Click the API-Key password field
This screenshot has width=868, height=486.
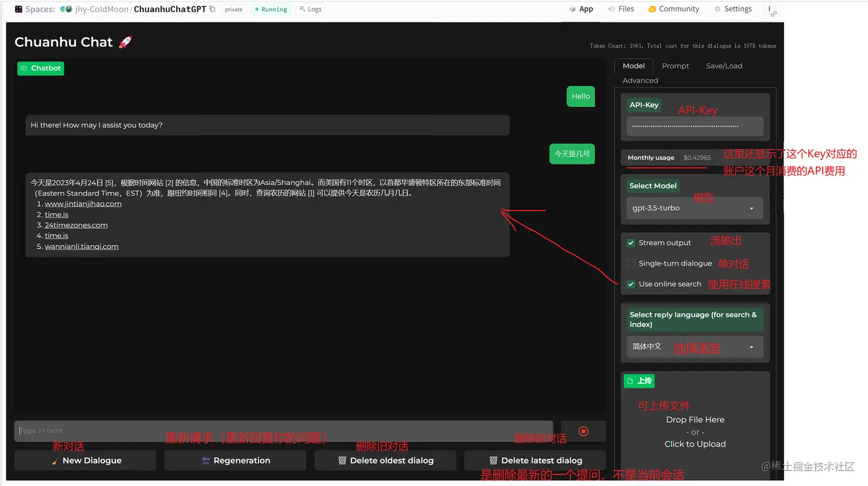[x=695, y=126]
